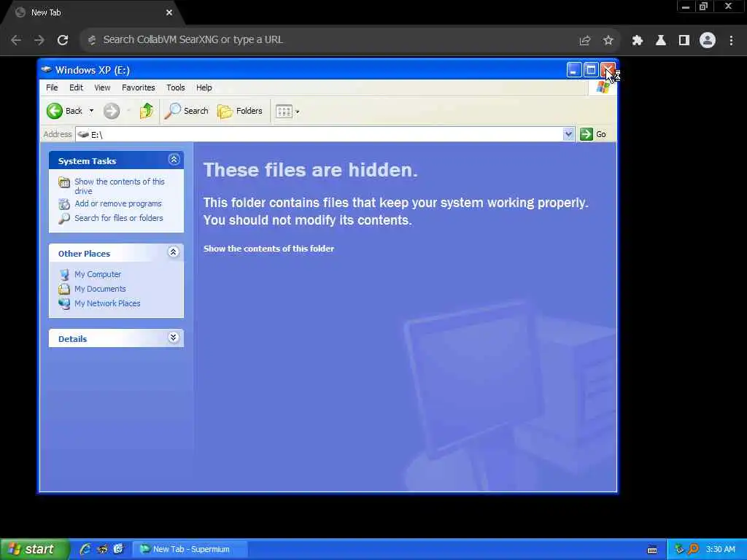Viewport: 747px width, 560px height.
Task: Click the 3:30 AM taskbar clock
Action: click(x=720, y=549)
